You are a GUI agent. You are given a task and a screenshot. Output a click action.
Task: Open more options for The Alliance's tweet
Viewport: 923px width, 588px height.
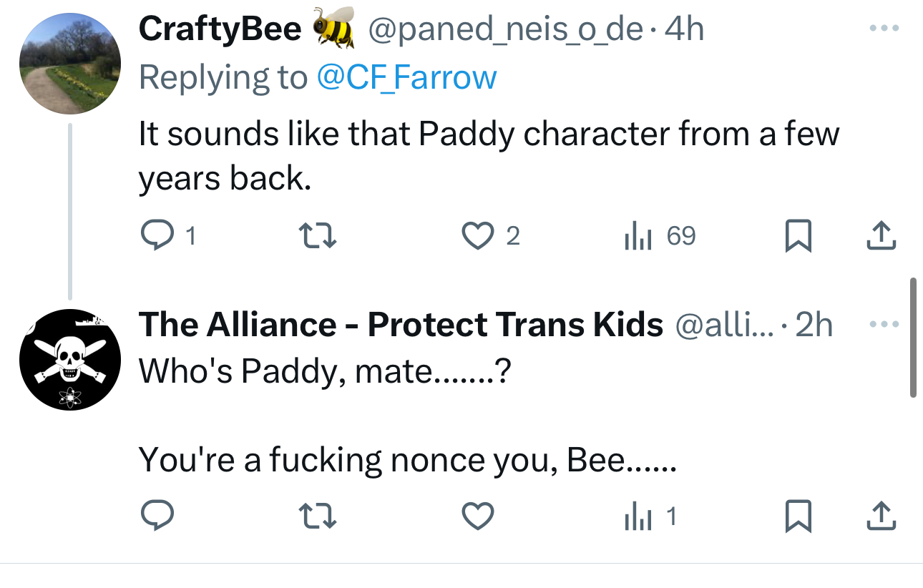point(882,324)
